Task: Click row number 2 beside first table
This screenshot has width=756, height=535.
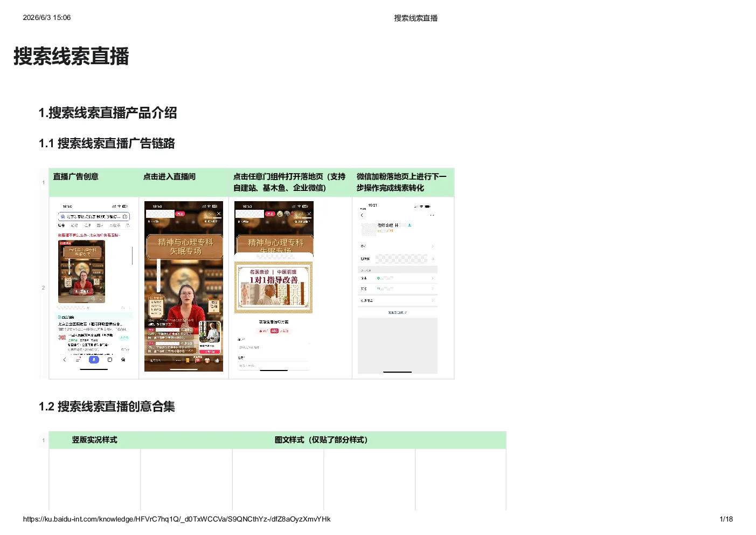Action: (x=44, y=288)
